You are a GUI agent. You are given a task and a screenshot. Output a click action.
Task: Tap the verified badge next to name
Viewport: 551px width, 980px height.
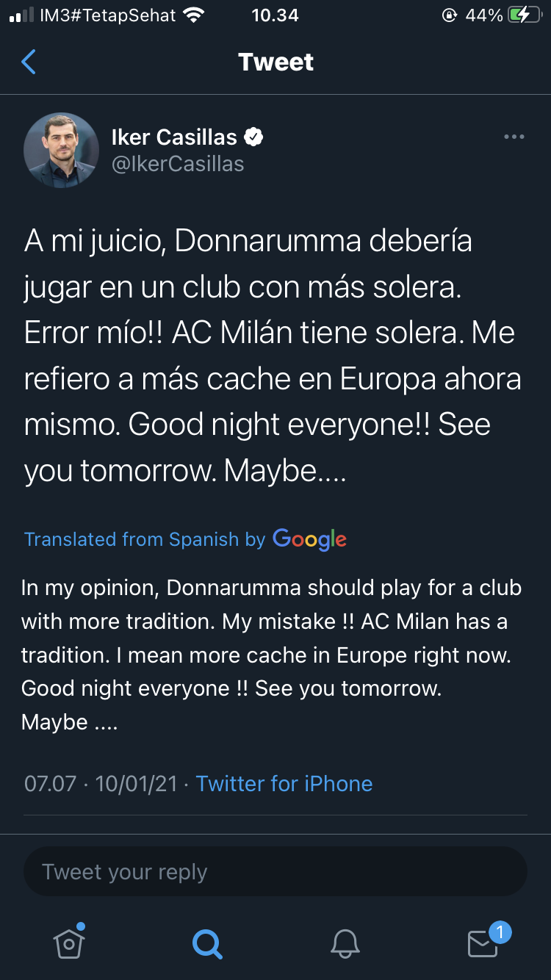253,137
